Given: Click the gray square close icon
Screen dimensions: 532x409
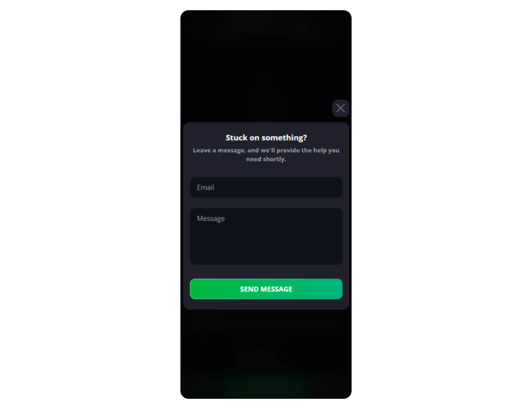Looking at the screenshot, I should point(340,108).
